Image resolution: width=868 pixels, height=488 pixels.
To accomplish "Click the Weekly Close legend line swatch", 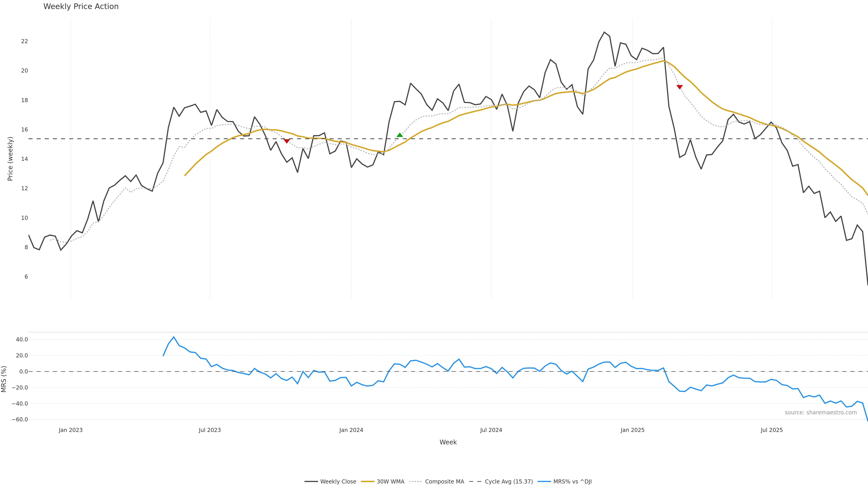I will [311, 482].
